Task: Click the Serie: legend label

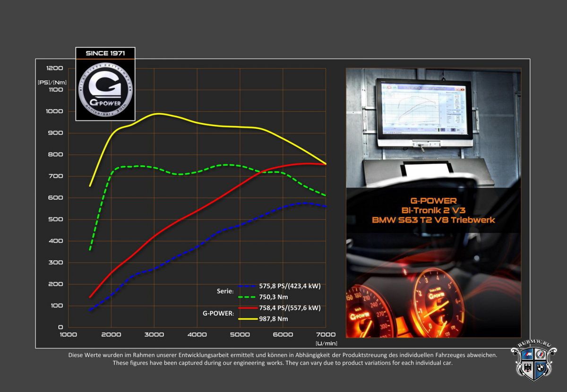Action: pos(226,291)
